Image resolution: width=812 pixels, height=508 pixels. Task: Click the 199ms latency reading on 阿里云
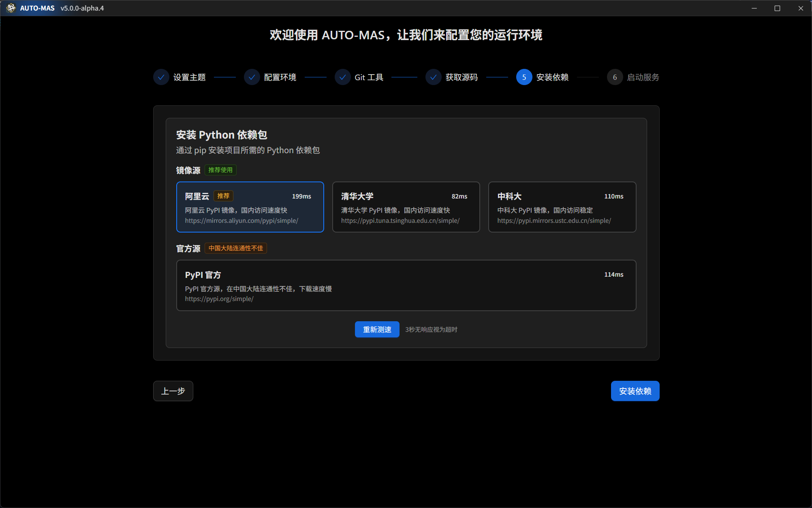tap(301, 196)
